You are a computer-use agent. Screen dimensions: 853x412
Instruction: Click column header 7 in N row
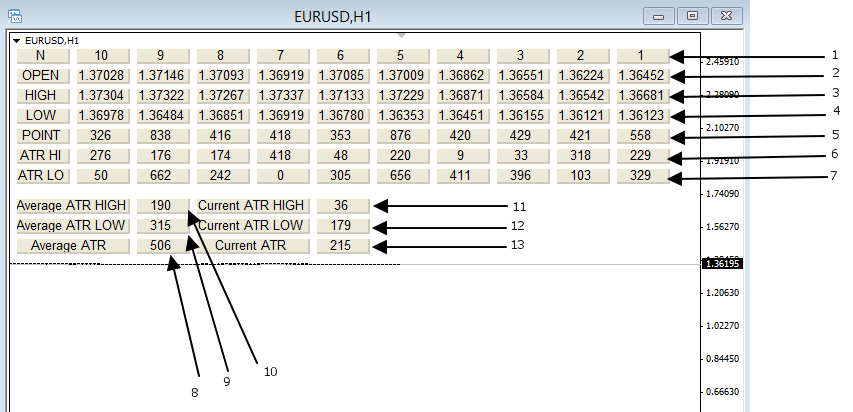pos(283,56)
